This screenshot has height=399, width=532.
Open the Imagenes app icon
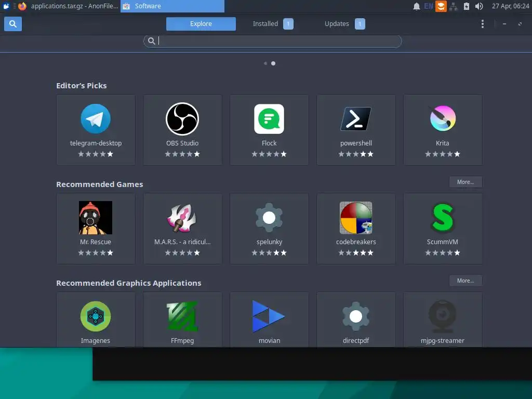coord(96,316)
